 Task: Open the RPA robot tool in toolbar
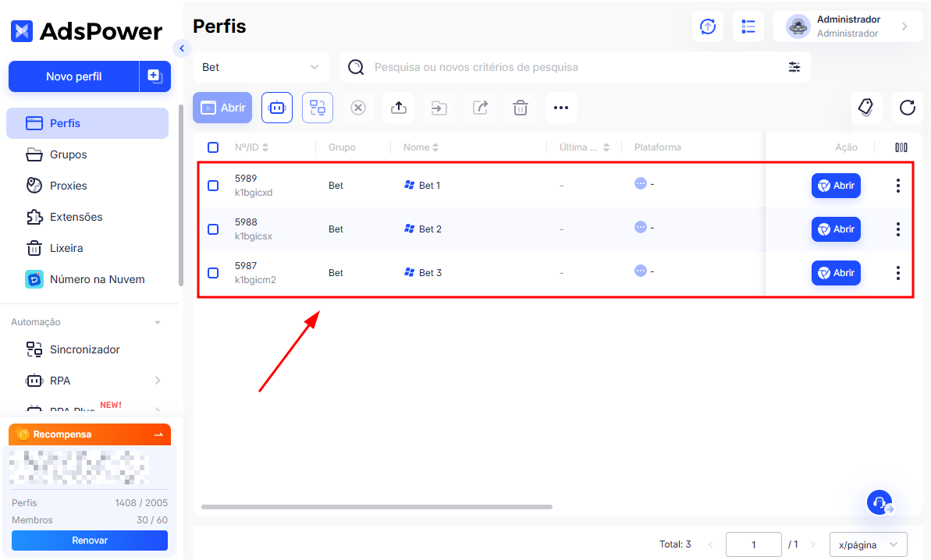tap(277, 108)
